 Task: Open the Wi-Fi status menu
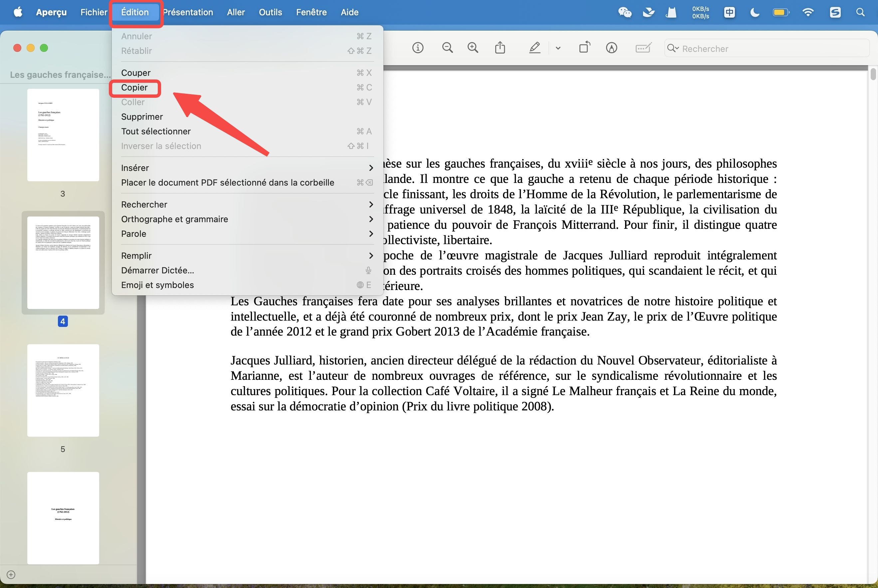click(x=808, y=12)
